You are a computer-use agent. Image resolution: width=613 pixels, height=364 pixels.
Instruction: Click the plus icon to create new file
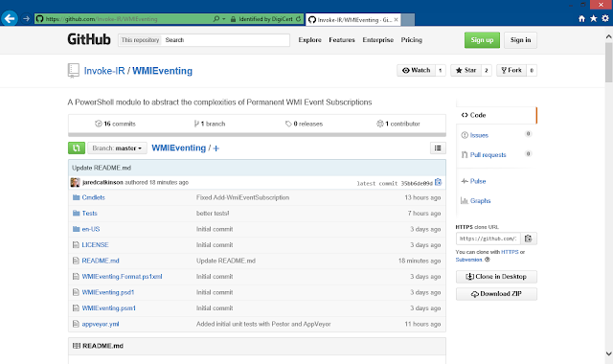(x=216, y=148)
